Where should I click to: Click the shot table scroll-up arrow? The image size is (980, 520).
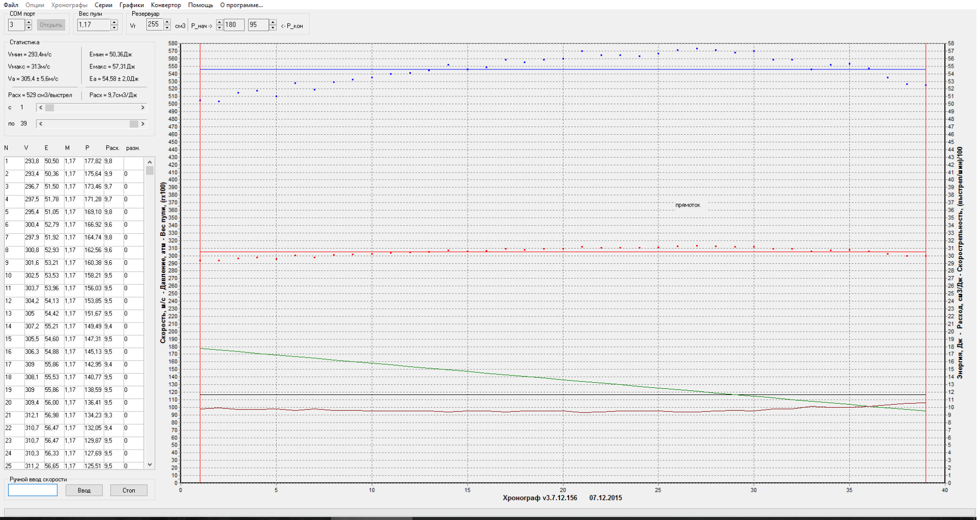click(x=150, y=162)
